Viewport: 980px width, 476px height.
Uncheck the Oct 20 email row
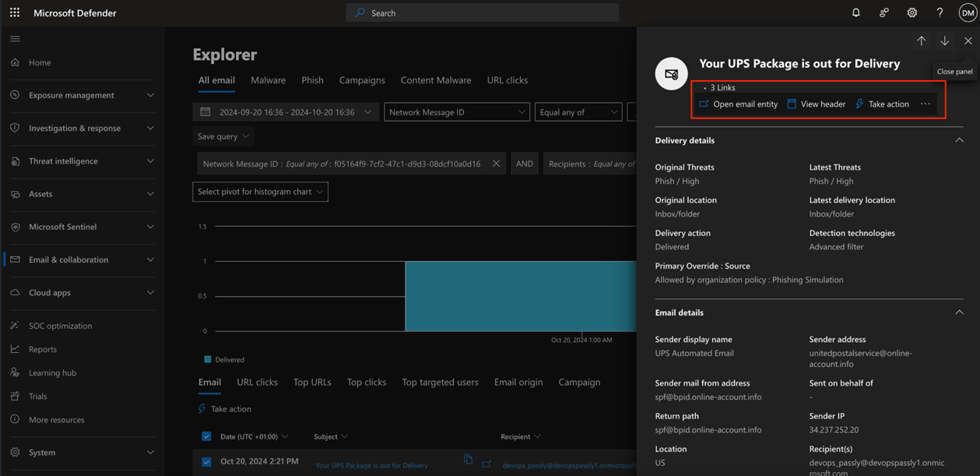click(205, 461)
